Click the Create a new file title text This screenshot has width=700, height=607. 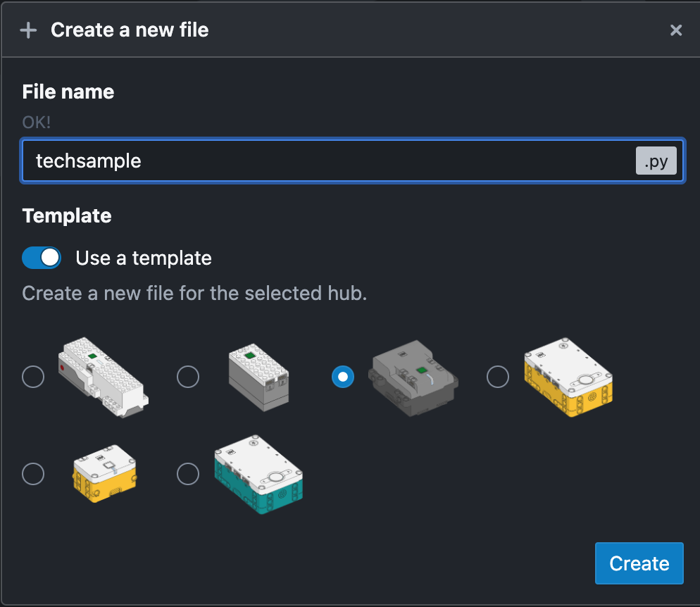(130, 30)
